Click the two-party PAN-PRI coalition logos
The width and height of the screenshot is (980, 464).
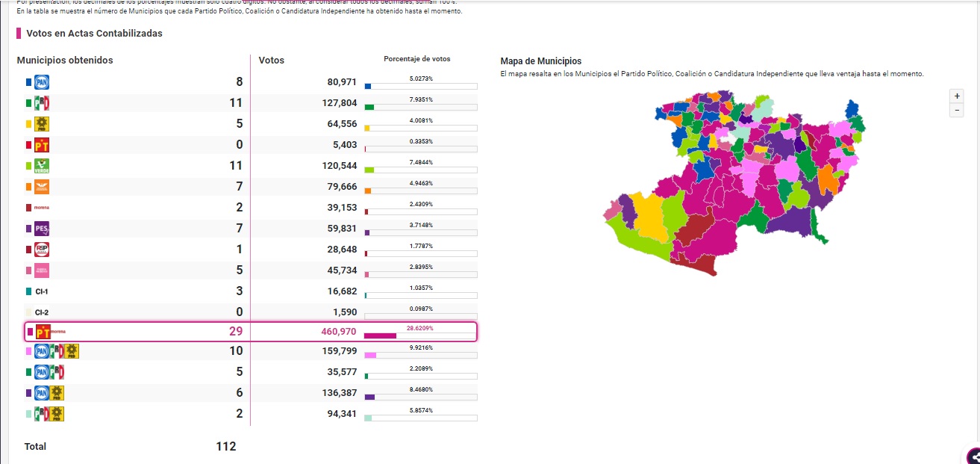(x=49, y=372)
